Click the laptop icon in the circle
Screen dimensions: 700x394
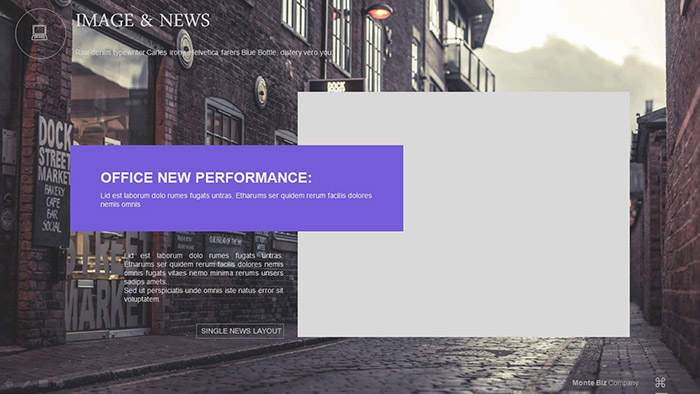click(x=40, y=33)
